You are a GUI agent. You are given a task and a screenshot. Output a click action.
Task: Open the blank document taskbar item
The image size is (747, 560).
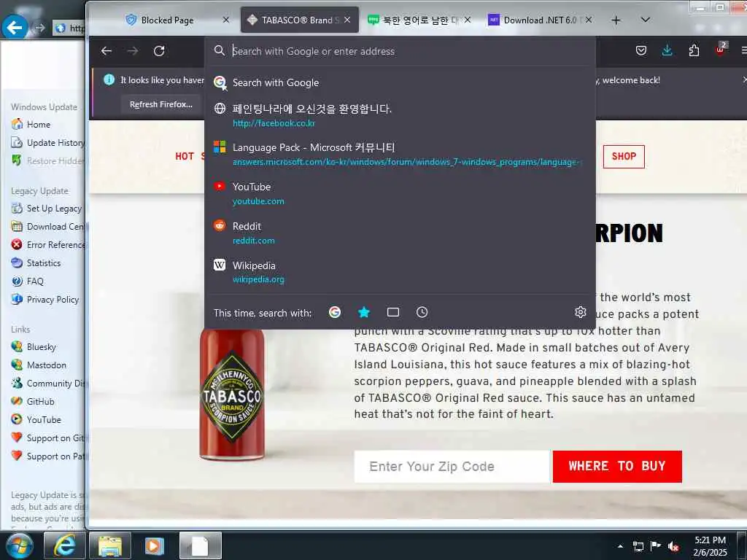[x=200, y=545]
